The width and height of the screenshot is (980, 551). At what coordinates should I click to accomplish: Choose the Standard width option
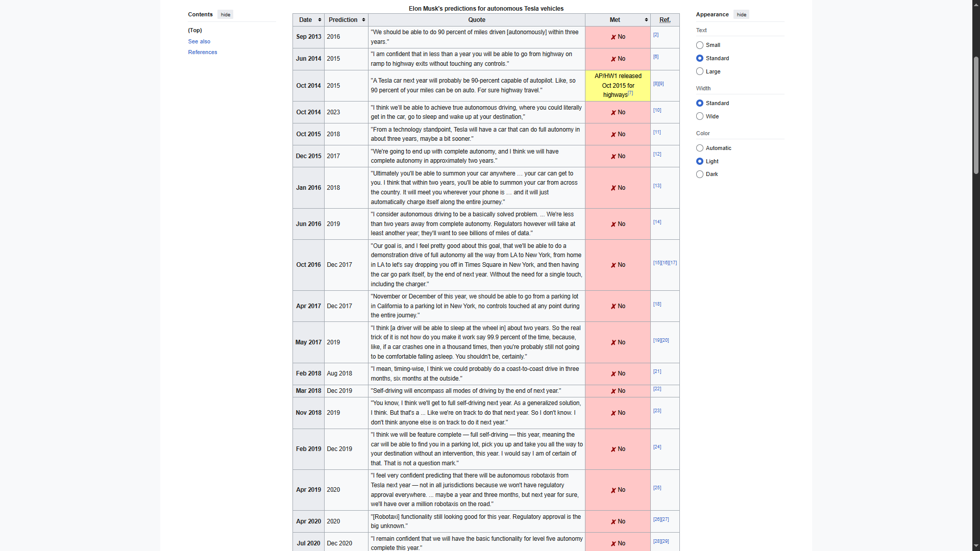click(x=700, y=104)
